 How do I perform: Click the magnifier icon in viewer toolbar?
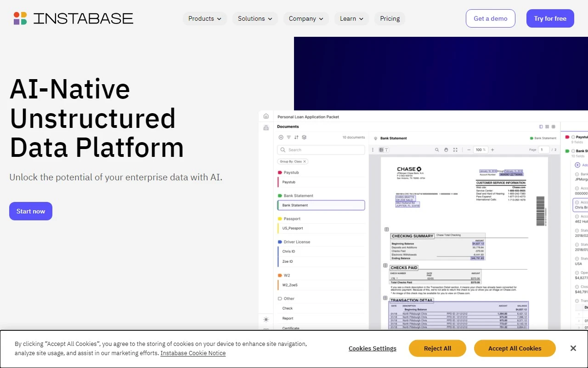pyautogui.click(x=437, y=149)
